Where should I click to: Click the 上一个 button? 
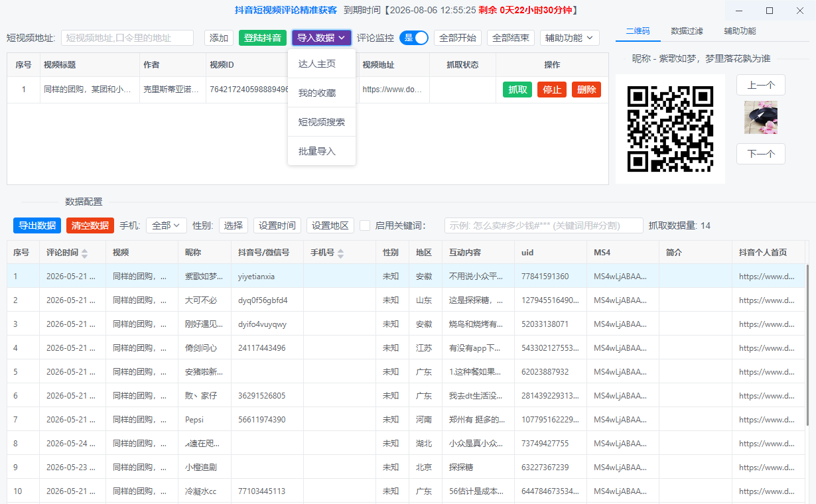click(x=761, y=85)
